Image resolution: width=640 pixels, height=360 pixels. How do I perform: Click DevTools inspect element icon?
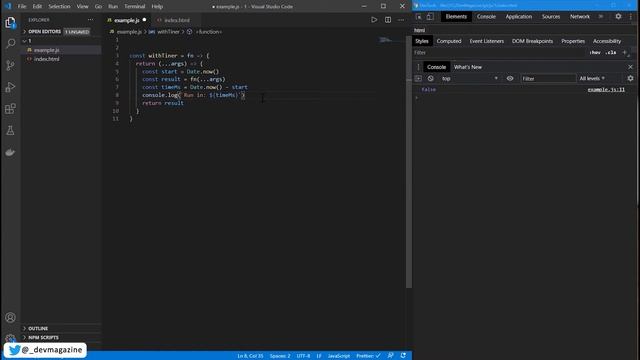click(x=419, y=17)
